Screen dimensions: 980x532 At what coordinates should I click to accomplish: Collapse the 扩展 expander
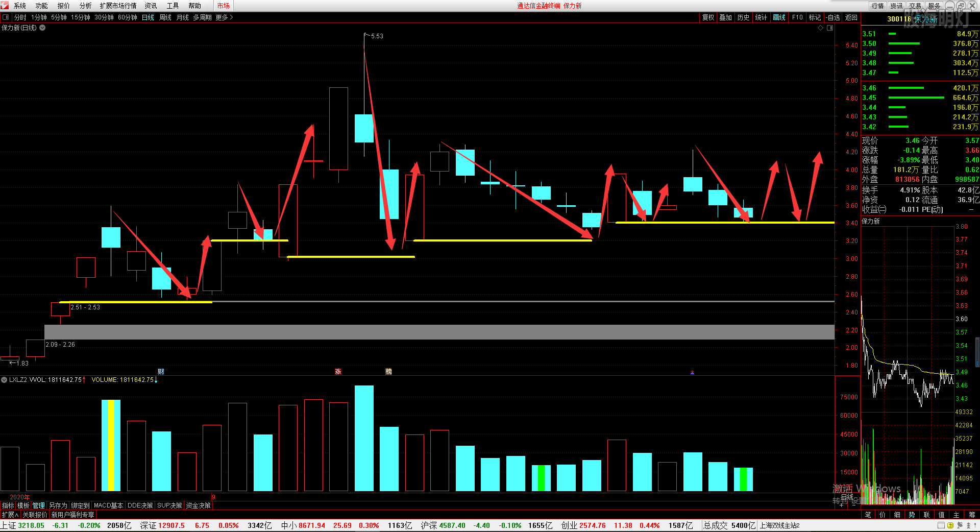(x=10, y=515)
